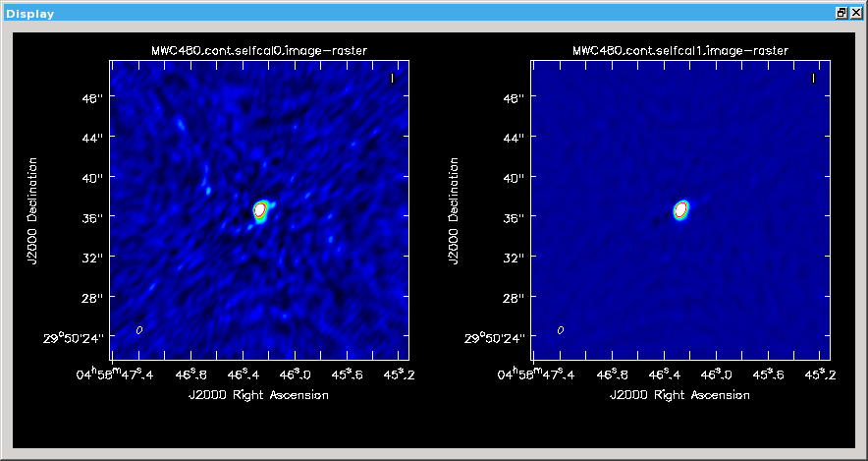
Task: Click the bright source in selfcal1 image
Action: click(x=681, y=209)
